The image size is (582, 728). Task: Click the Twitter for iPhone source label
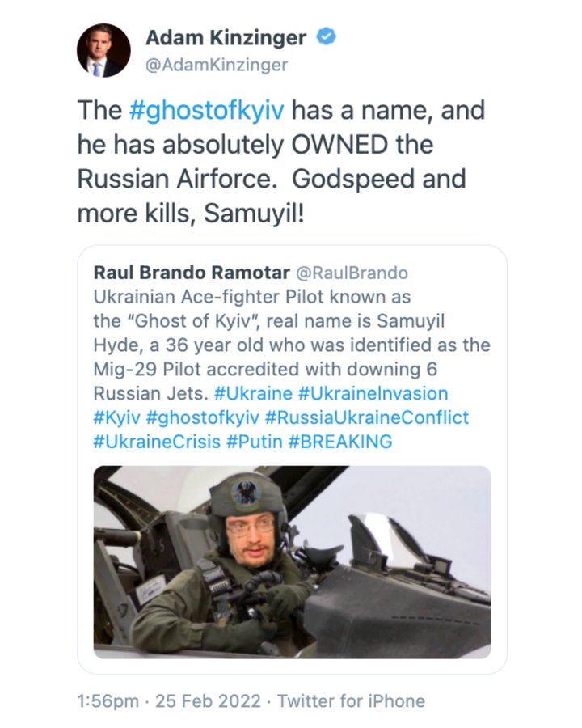point(352,701)
